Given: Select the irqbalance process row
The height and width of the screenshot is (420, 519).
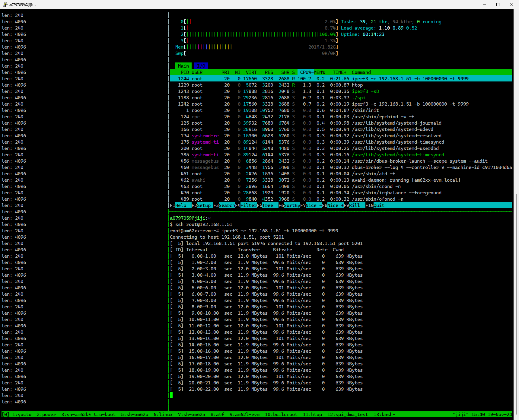Looking at the screenshot, I should coord(341,193).
